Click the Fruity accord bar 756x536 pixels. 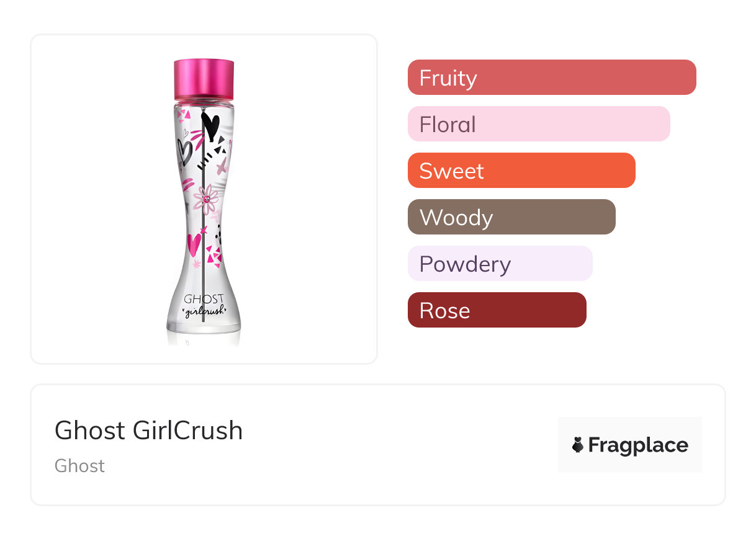tap(551, 78)
